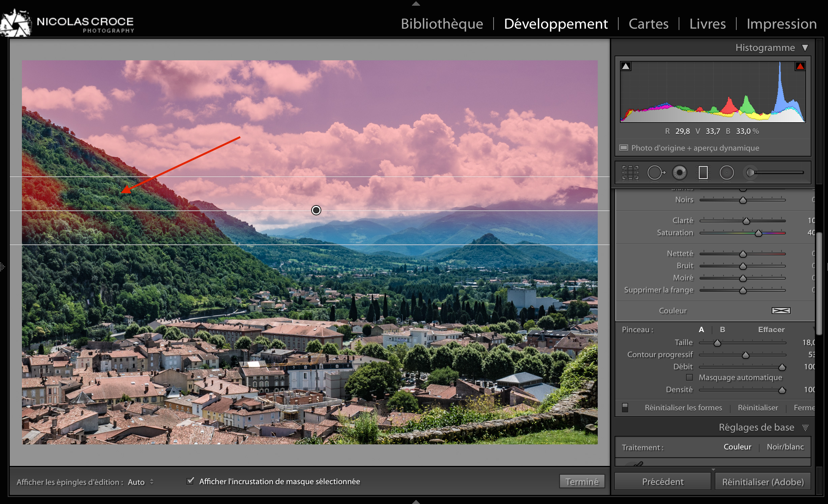Image resolution: width=828 pixels, height=504 pixels.
Task: Toggle the highlights clipping indicator triangle
Action: pyautogui.click(x=800, y=66)
